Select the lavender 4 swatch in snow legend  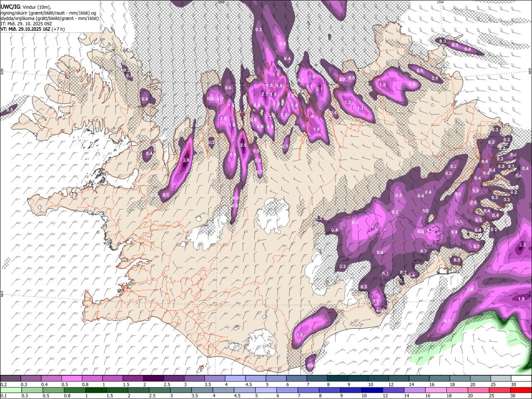click(x=235, y=378)
